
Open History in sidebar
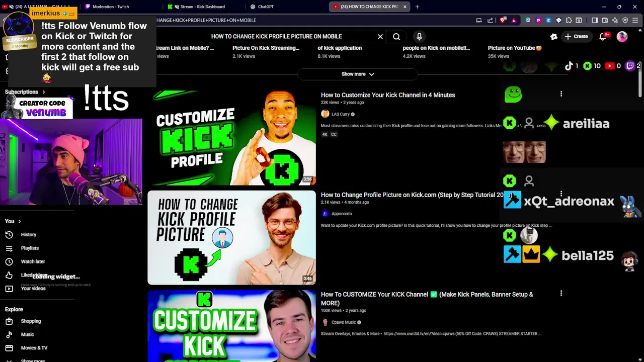tap(29, 235)
